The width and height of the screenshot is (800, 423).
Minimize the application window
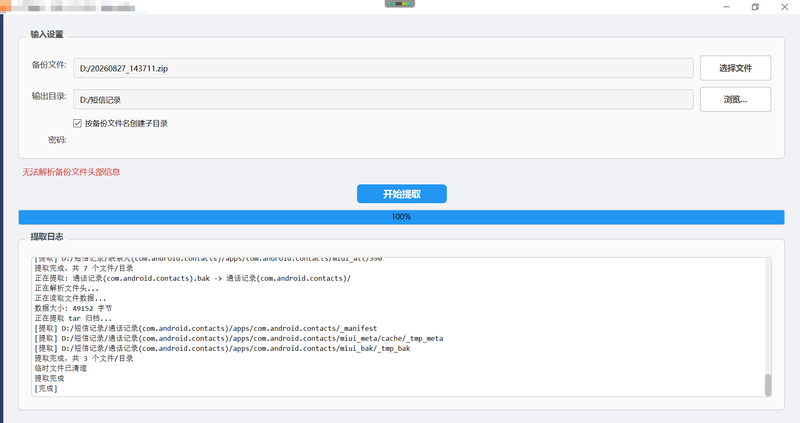coord(727,7)
